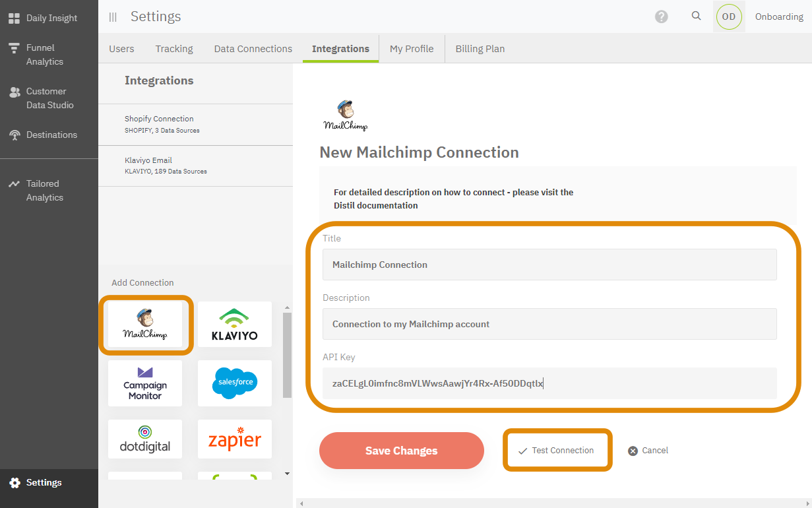Focus the API Key field
The width and height of the screenshot is (812, 508).
(x=549, y=383)
